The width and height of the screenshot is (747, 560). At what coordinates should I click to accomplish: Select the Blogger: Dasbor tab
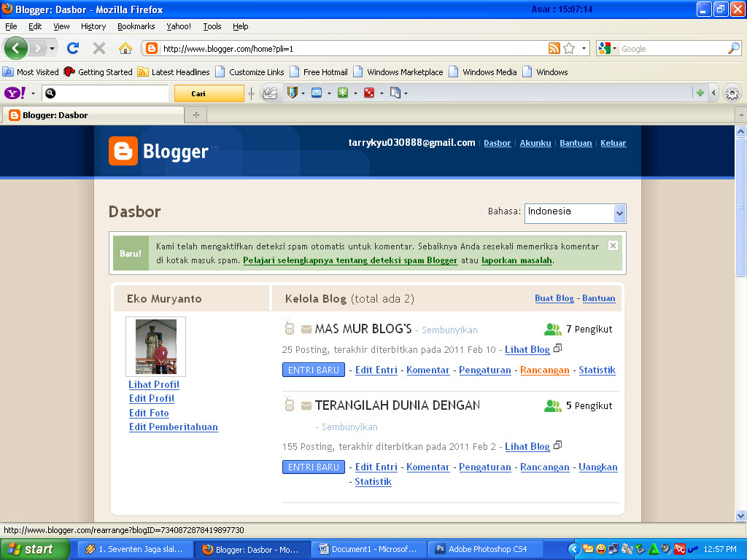(x=93, y=114)
